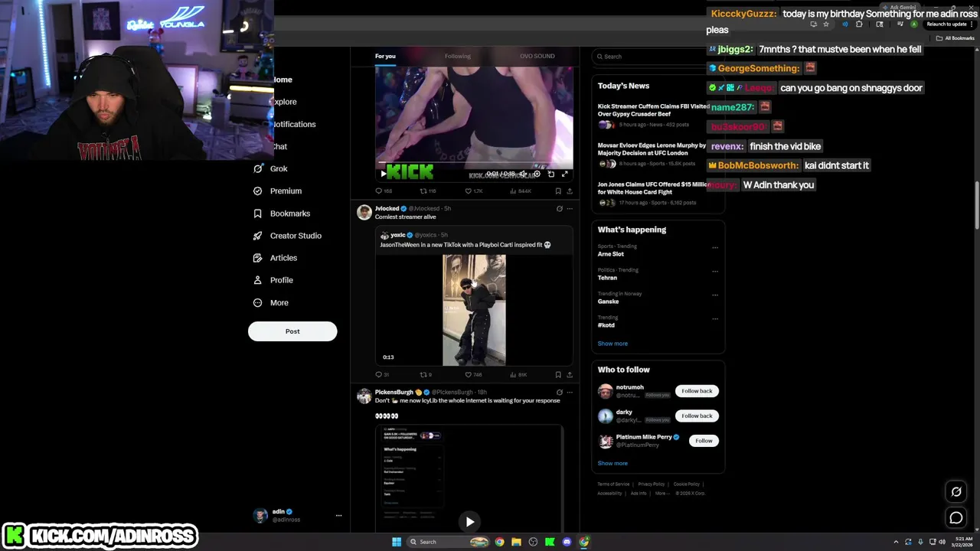980x551 pixels.
Task: Open the Windows Start menu
Action: [x=397, y=542]
